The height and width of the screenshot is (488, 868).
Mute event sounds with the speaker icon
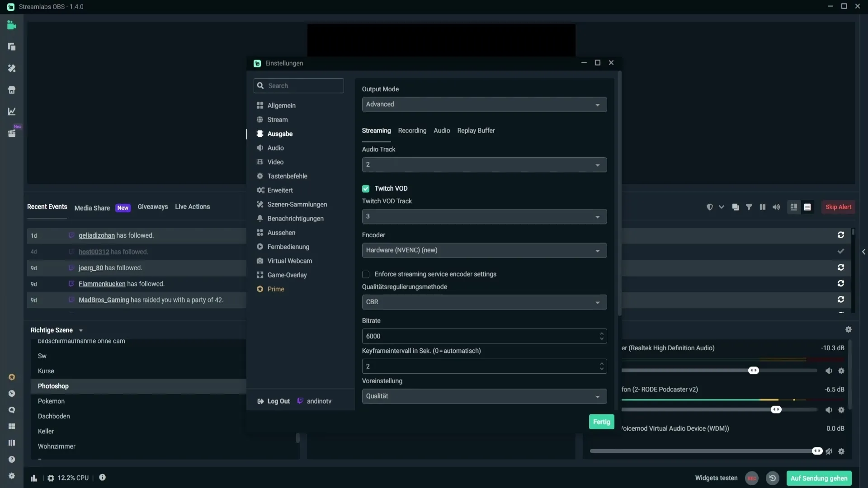[x=776, y=207]
